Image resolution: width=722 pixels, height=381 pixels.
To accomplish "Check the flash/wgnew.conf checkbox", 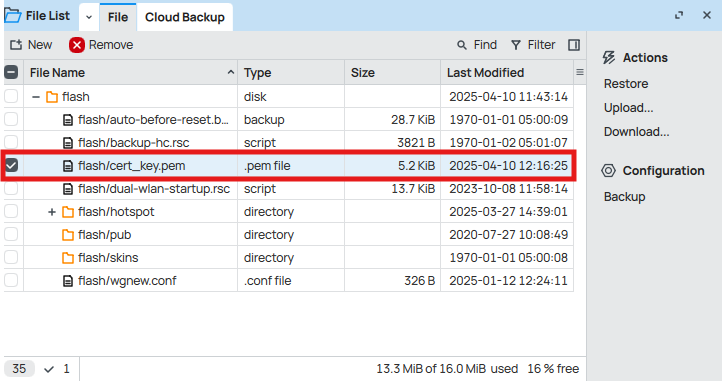I will (x=11, y=280).
